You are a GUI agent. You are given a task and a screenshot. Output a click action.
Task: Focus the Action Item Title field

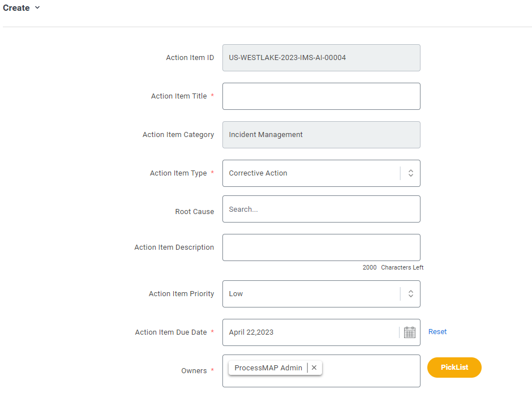(321, 96)
